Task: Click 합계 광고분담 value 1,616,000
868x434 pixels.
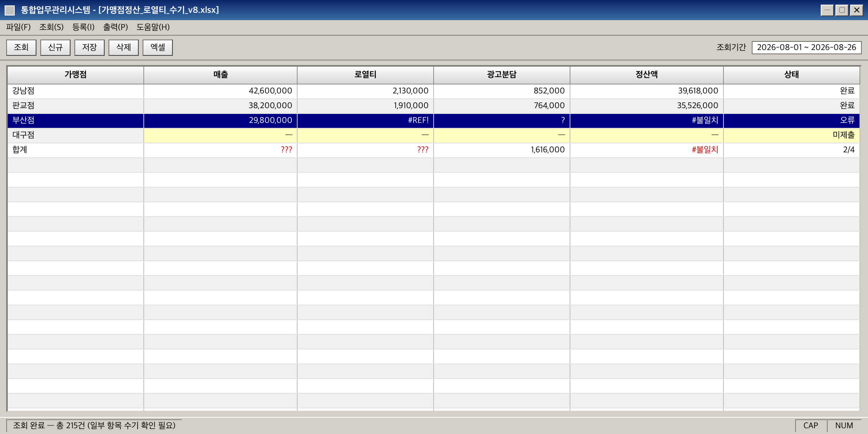Action: click(x=502, y=150)
